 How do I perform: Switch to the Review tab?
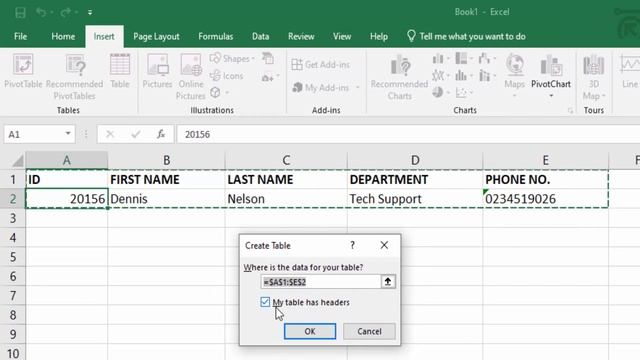(301, 36)
